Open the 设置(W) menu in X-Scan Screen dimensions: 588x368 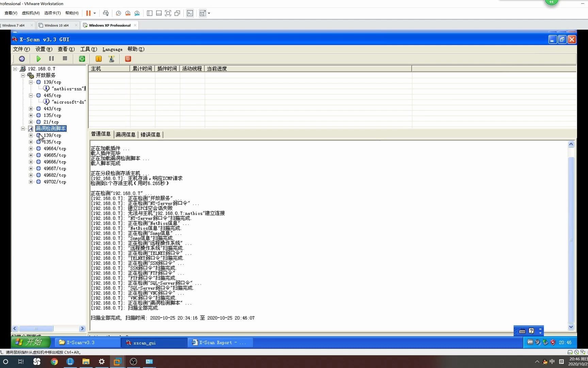click(x=44, y=49)
